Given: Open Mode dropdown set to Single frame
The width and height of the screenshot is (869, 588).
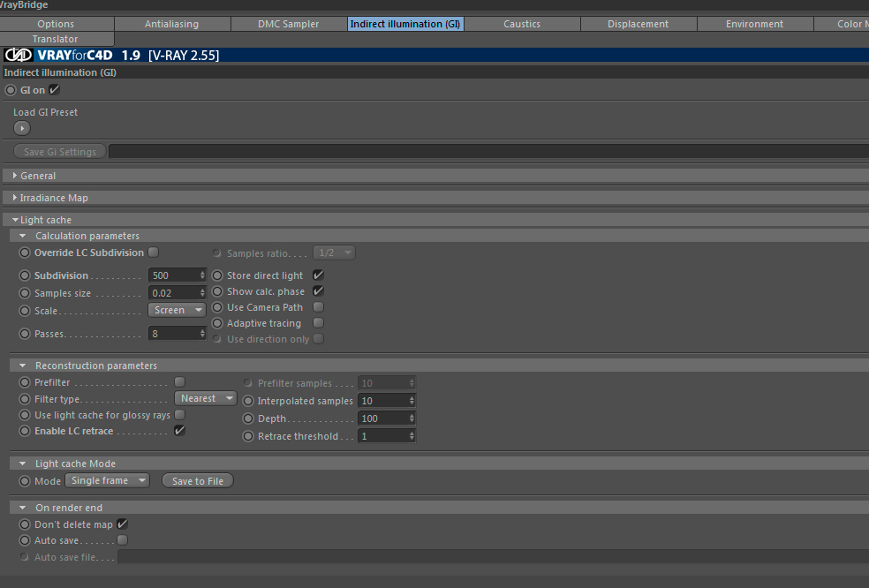Looking at the screenshot, I should (x=108, y=480).
